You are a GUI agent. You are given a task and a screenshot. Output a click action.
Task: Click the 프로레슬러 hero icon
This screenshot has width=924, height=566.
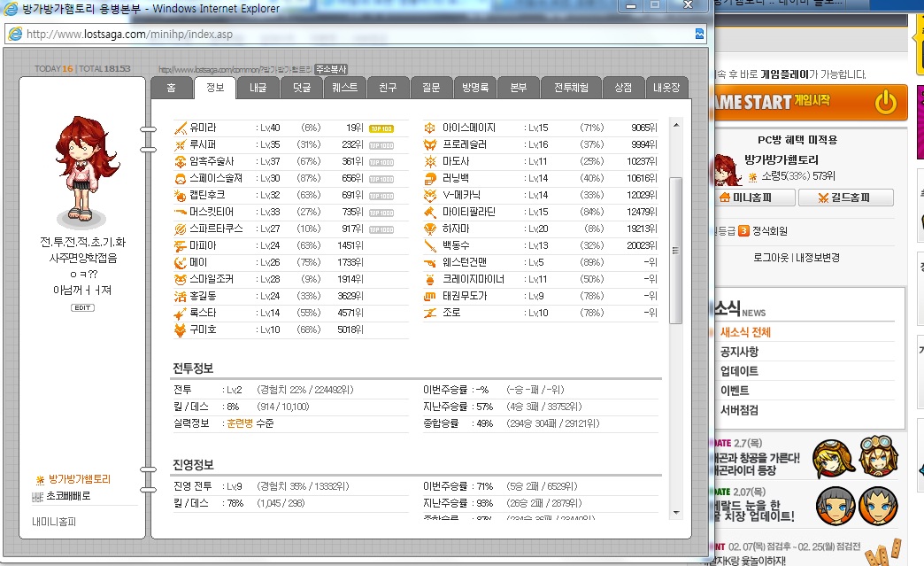pos(430,144)
